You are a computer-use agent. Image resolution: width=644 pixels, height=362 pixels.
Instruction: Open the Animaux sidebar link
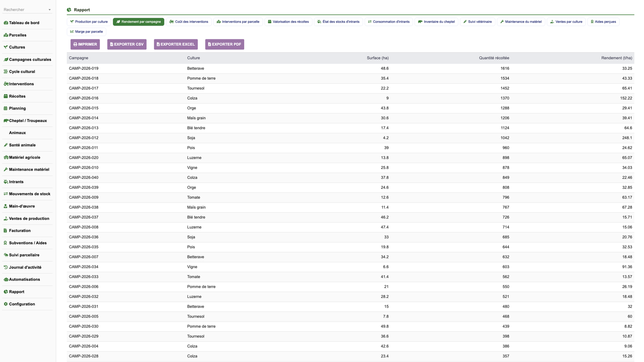(18, 133)
